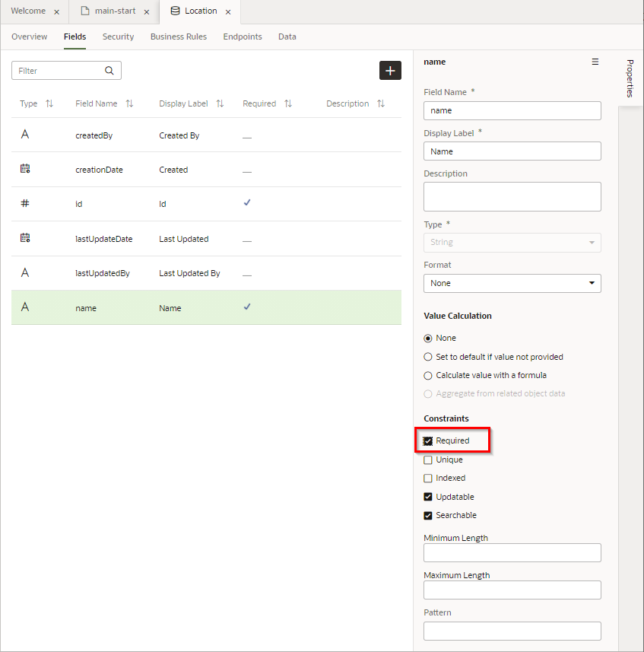644x652 pixels.
Task: Switch to the Business Rules tab
Action: pyautogui.click(x=178, y=37)
